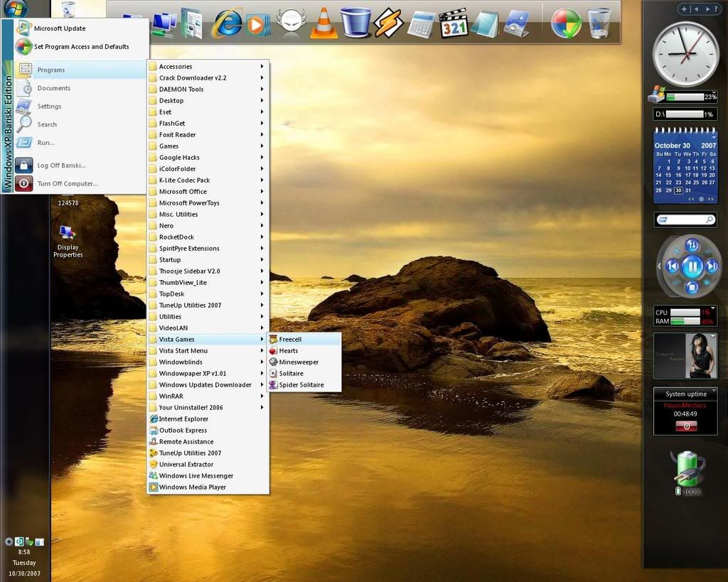The width and height of the screenshot is (728, 582).
Task: Open Display Properties desktop shortcut
Action: [x=68, y=242]
